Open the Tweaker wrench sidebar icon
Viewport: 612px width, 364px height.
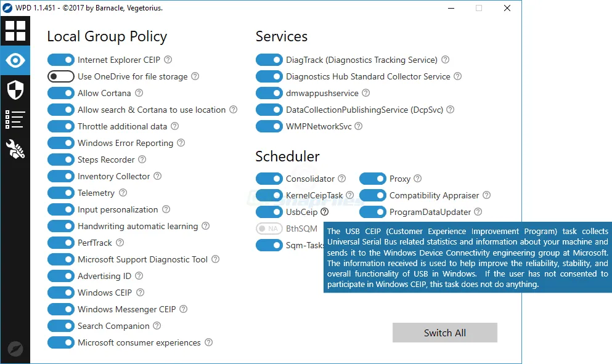coord(15,150)
